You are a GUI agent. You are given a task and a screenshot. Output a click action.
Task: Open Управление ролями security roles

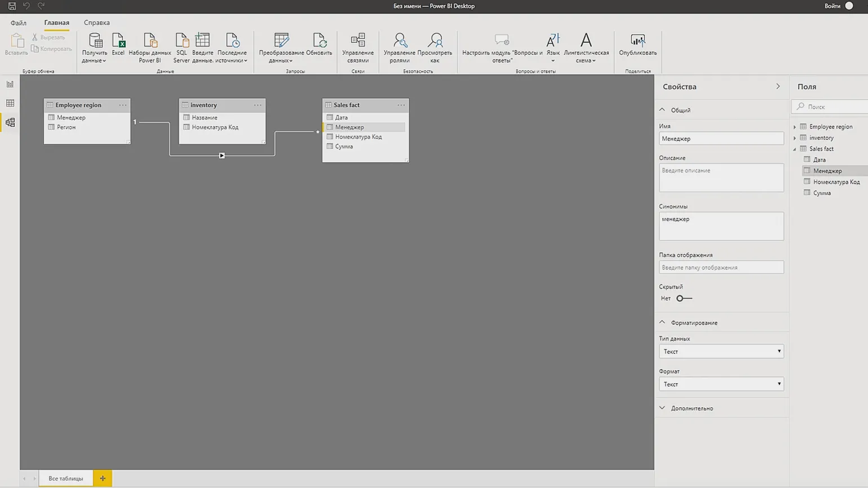(400, 47)
